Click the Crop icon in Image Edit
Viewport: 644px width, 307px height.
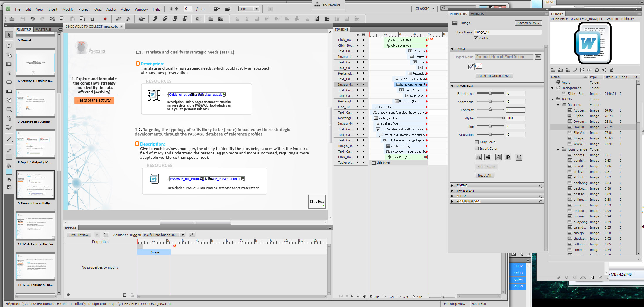(518, 157)
